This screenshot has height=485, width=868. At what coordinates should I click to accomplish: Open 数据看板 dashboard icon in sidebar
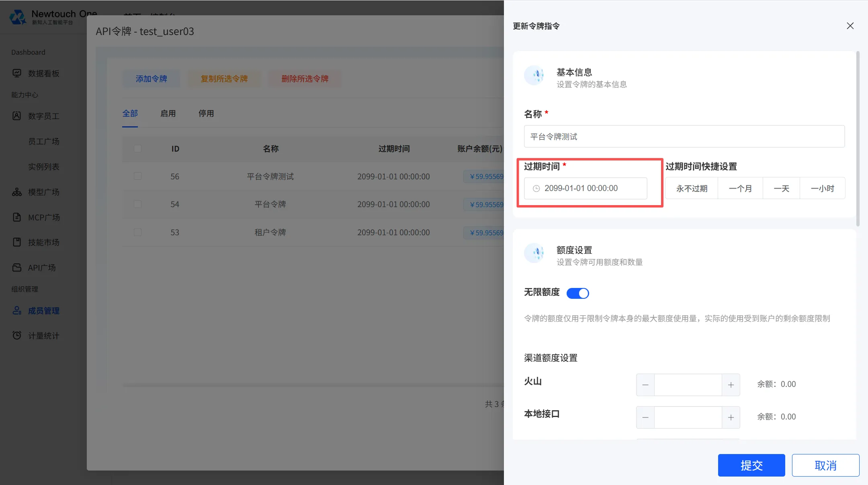(17, 73)
